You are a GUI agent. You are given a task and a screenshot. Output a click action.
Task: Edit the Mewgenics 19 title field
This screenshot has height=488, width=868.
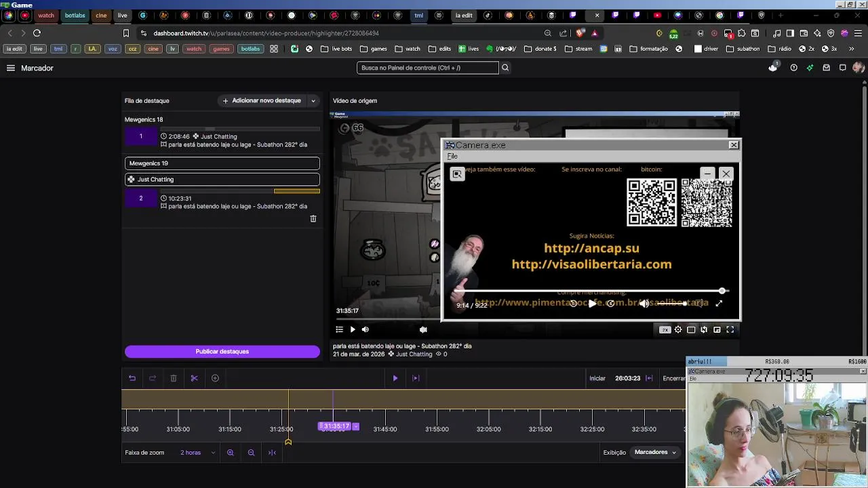(x=222, y=163)
